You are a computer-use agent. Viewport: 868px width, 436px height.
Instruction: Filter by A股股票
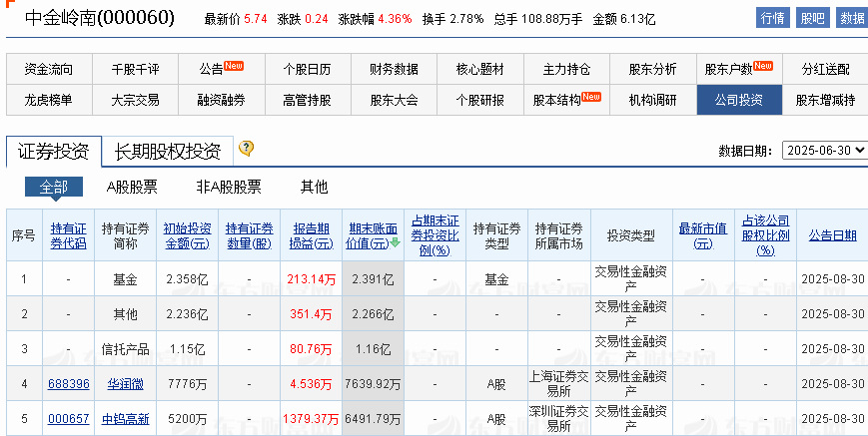132,187
